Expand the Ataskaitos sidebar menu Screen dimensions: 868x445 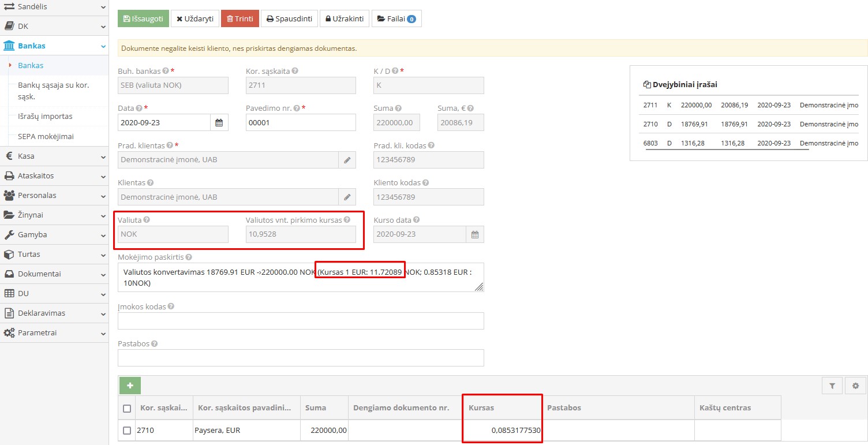[x=54, y=175]
